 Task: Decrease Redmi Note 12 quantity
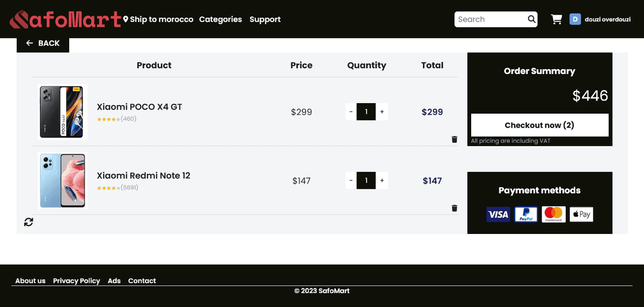tap(351, 180)
